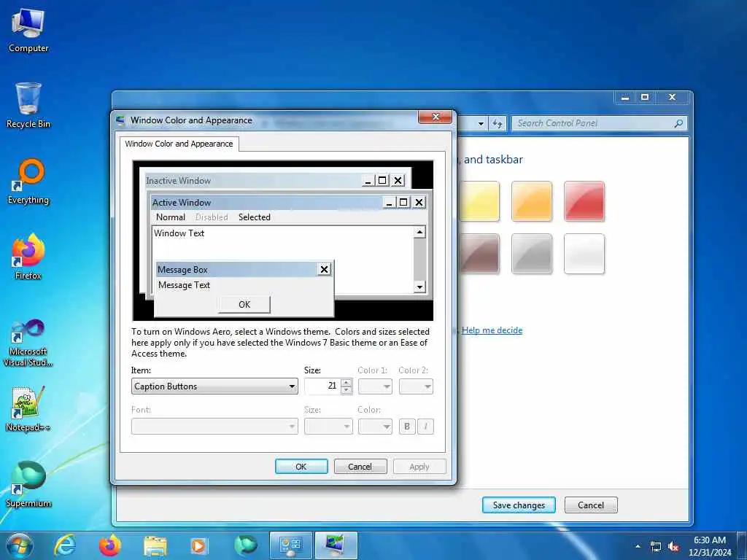Open the Color 1 dropdown
This screenshot has width=747, height=560.
[x=375, y=386]
